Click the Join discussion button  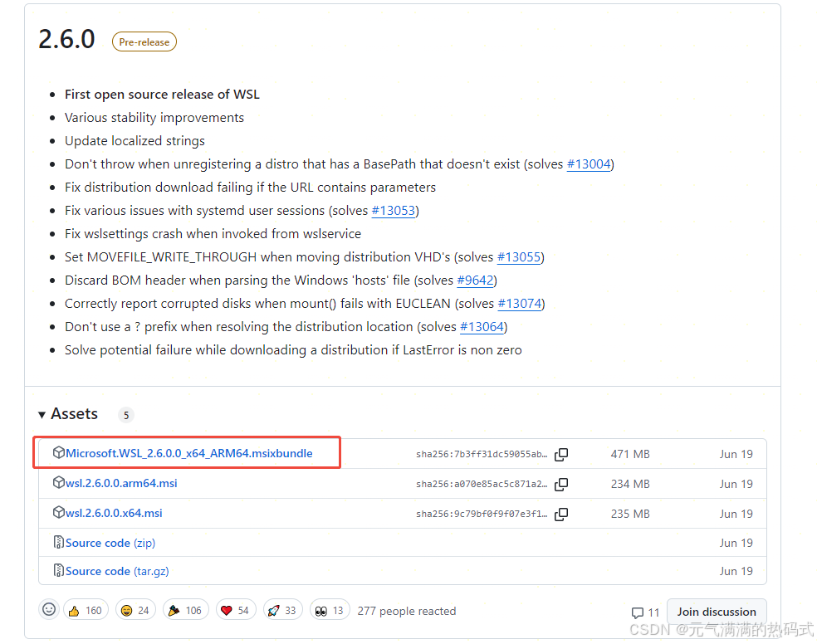pyautogui.click(x=717, y=612)
